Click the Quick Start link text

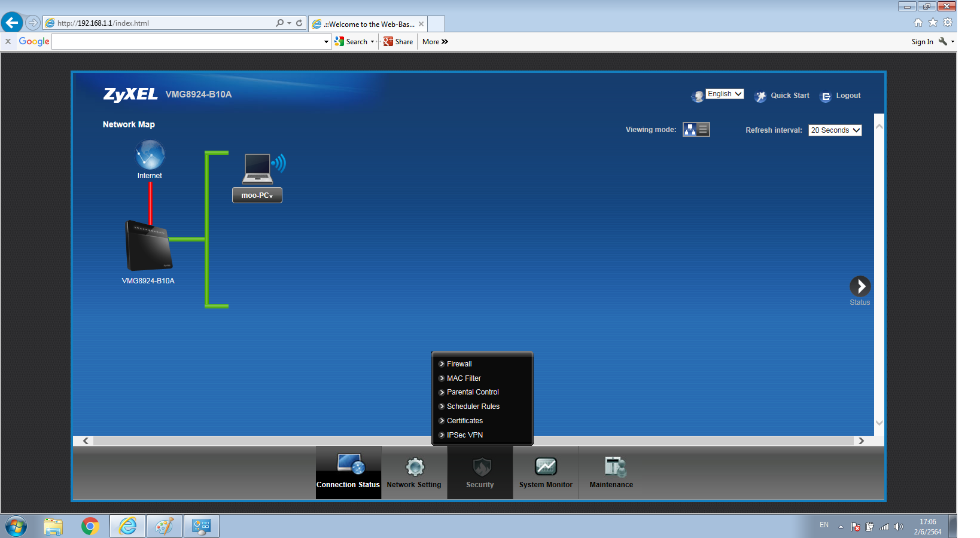(790, 96)
